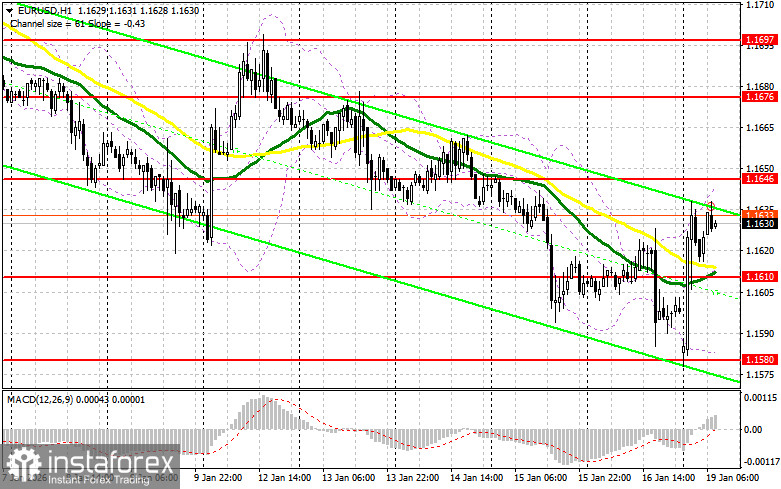This screenshot has height=489, width=781.
Task: Click the '16 Jan 14:00' time axis label
Action: click(x=668, y=478)
